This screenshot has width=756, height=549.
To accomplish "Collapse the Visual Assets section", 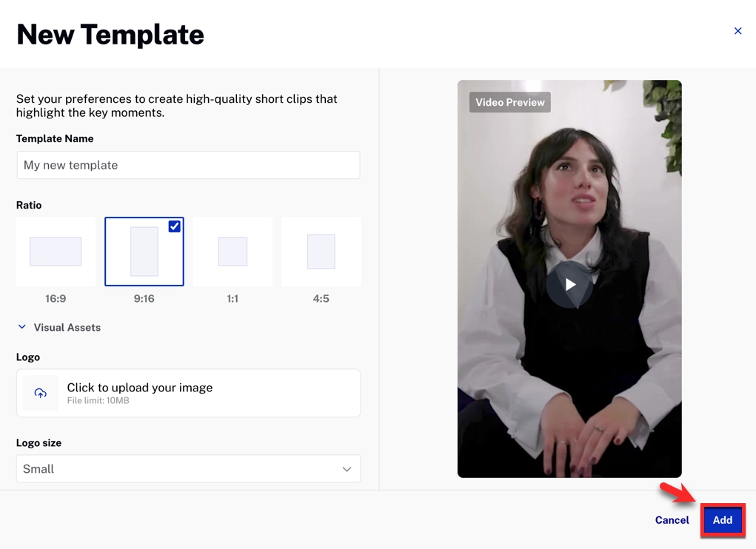I will tap(22, 327).
